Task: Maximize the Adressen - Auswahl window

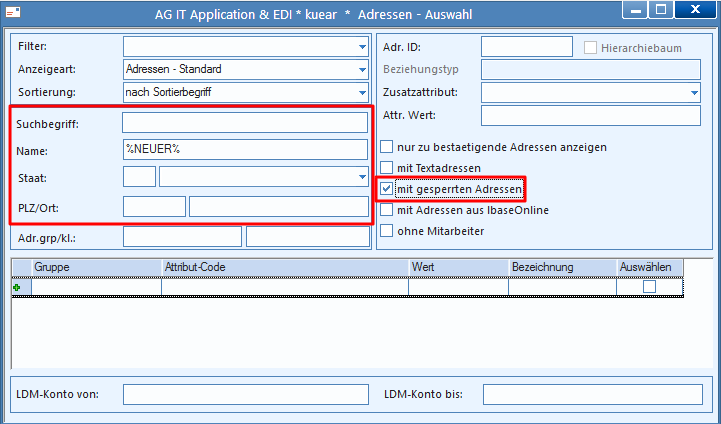Action: point(661,10)
